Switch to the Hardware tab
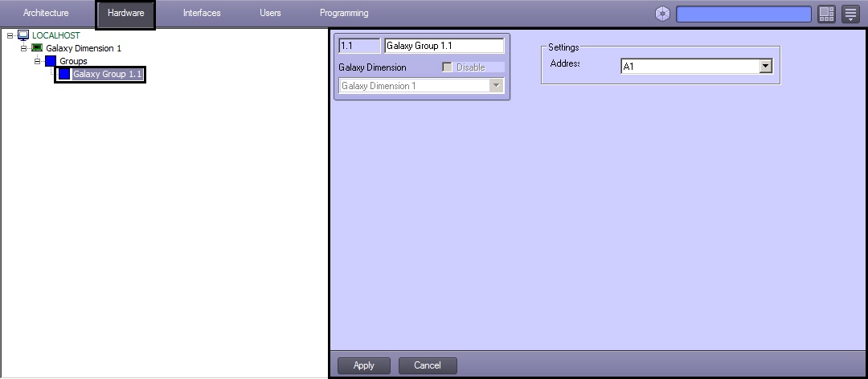 [x=125, y=13]
